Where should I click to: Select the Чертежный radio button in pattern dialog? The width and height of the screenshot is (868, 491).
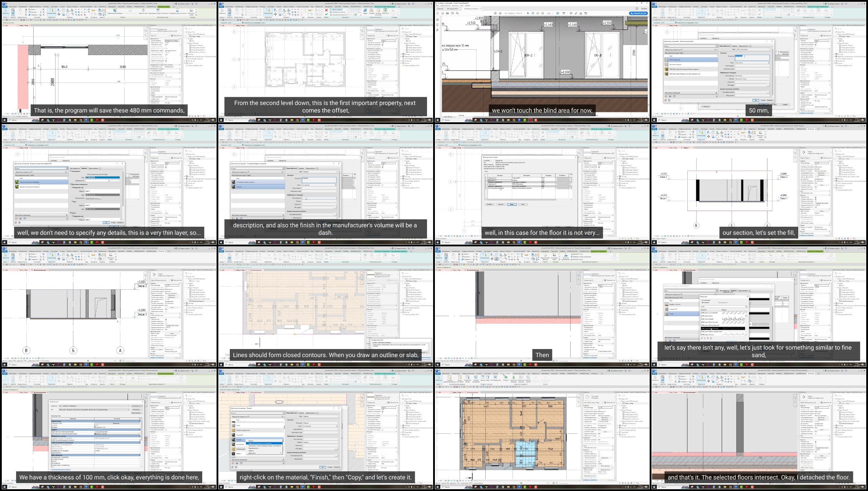tap(703, 303)
